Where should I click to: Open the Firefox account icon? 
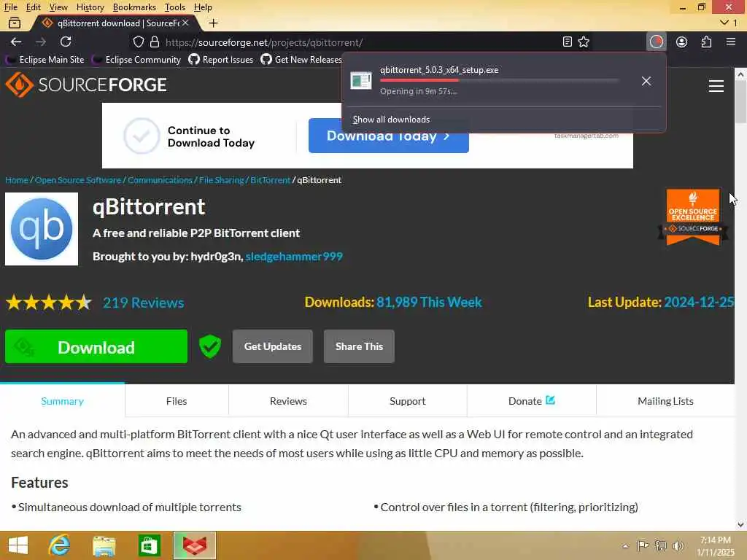tap(682, 42)
